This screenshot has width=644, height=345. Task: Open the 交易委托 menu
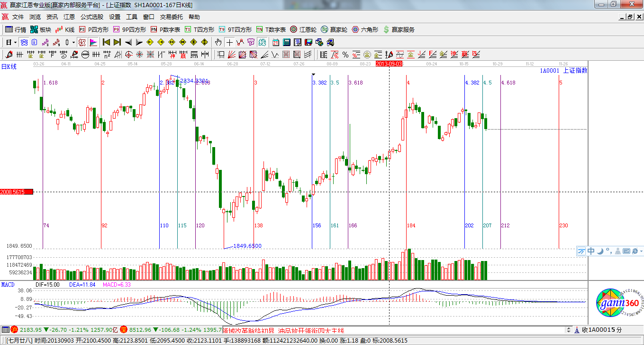(x=171, y=17)
